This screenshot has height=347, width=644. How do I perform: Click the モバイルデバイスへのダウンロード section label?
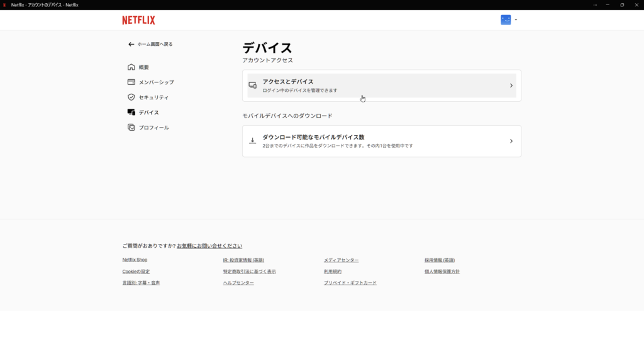point(287,116)
